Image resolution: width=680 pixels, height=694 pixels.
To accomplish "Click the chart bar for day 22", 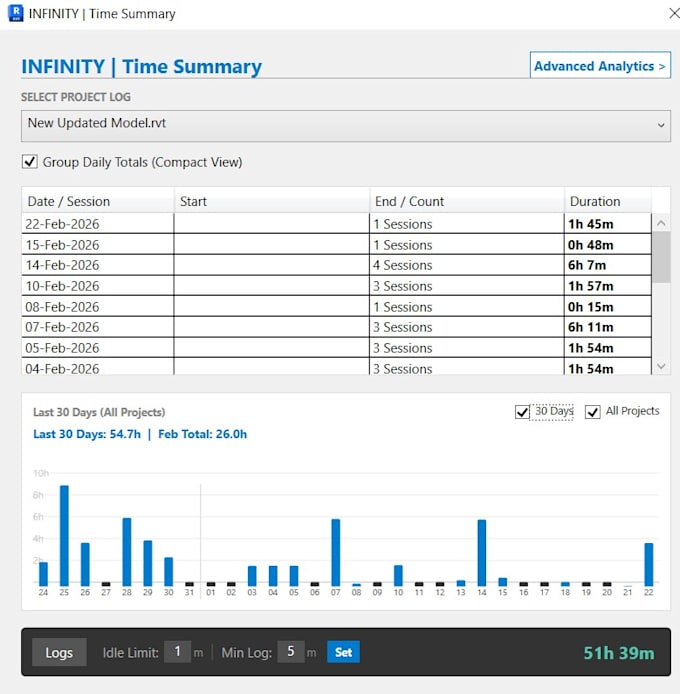I will [x=649, y=564].
